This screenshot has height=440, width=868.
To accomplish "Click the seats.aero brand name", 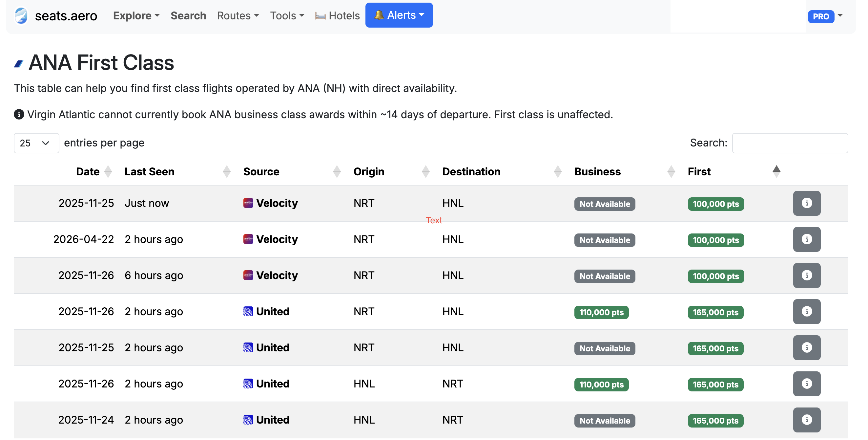I will (66, 16).
